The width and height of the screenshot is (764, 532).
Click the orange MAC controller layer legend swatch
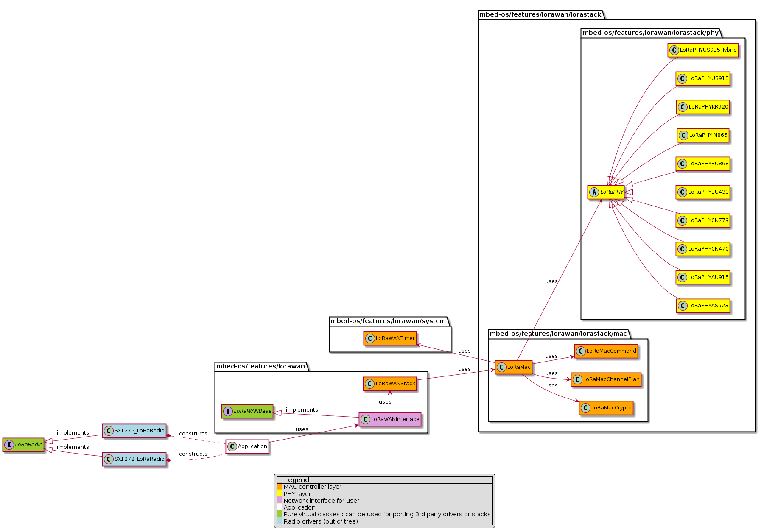pyautogui.click(x=279, y=487)
